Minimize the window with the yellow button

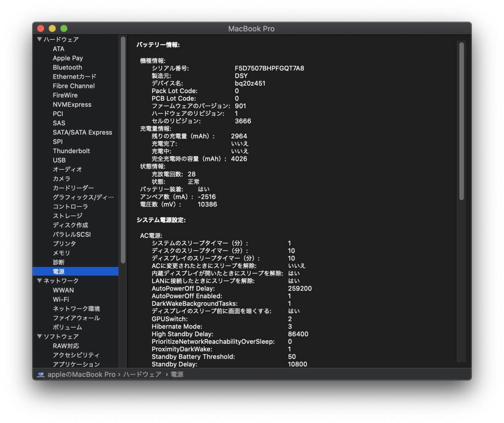pyautogui.click(x=52, y=29)
